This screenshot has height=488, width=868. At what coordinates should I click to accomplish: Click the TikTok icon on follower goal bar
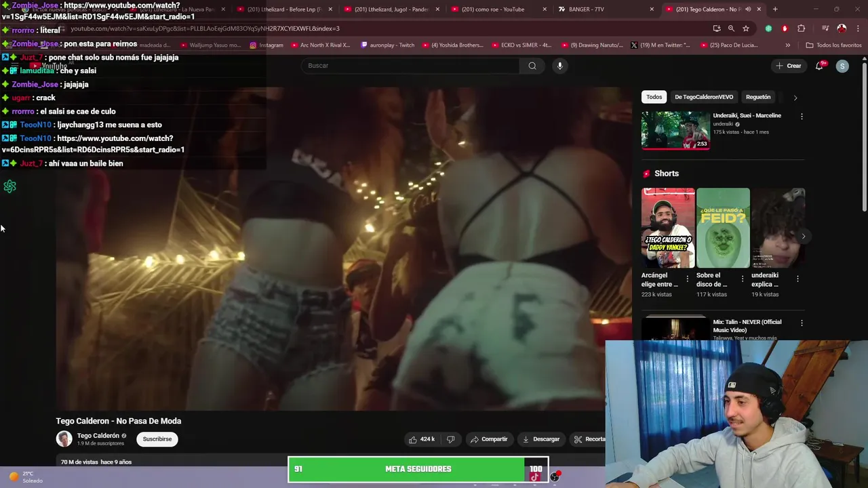535,476
